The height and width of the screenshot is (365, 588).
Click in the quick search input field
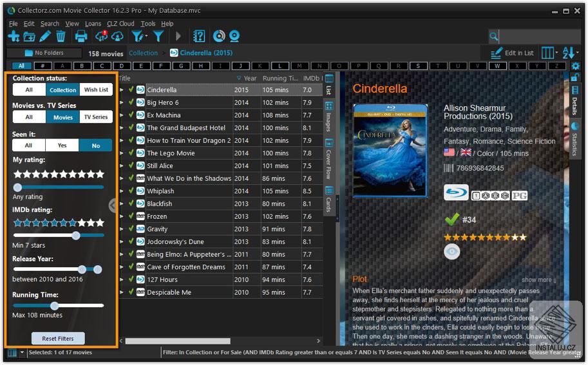[x=540, y=36]
